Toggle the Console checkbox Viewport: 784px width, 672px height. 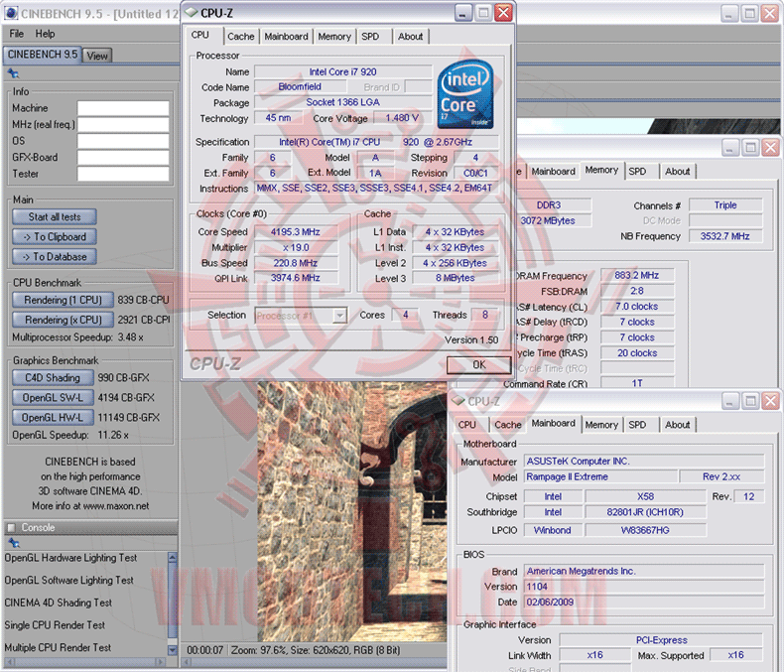(11, 527)
